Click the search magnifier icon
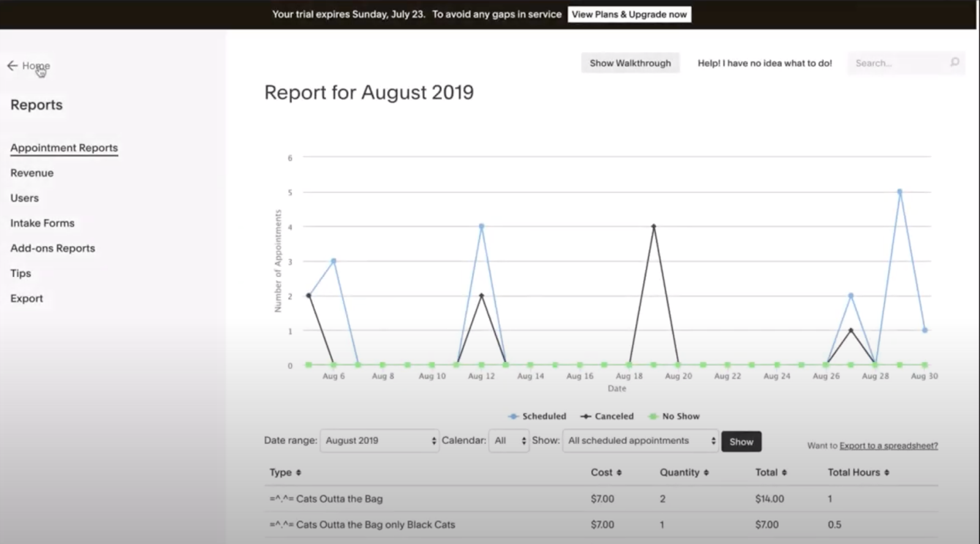This screenshot has width=980, height=544. pyautogui.click(x=954, y=62)
